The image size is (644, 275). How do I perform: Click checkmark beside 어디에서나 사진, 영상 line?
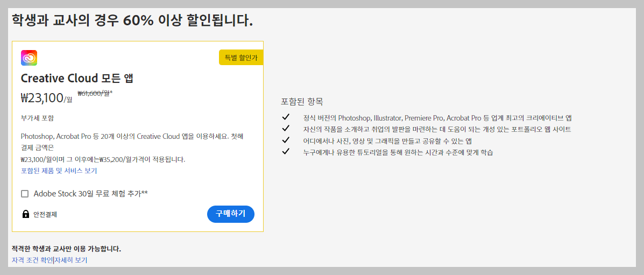[286, 140]
